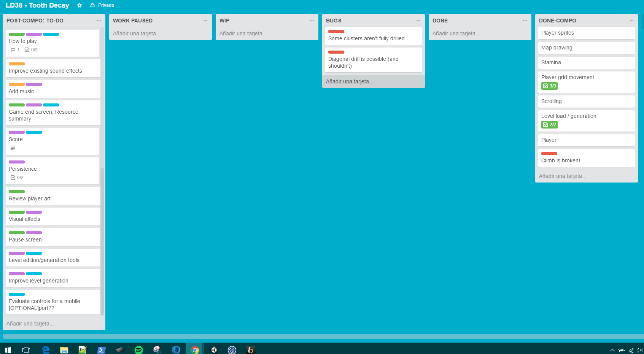Switch to Chrome in the taskbar
The image size is (644, 354).
point(195,350)
